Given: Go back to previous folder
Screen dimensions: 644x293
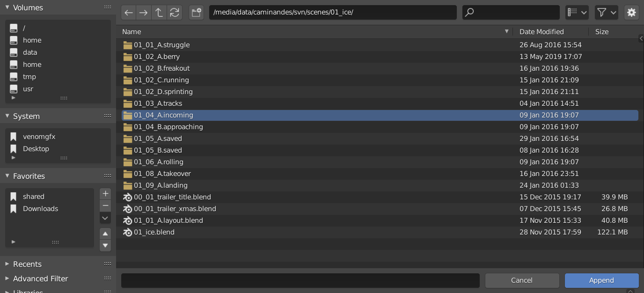Looking at the screenshot, I should point(129,13).
